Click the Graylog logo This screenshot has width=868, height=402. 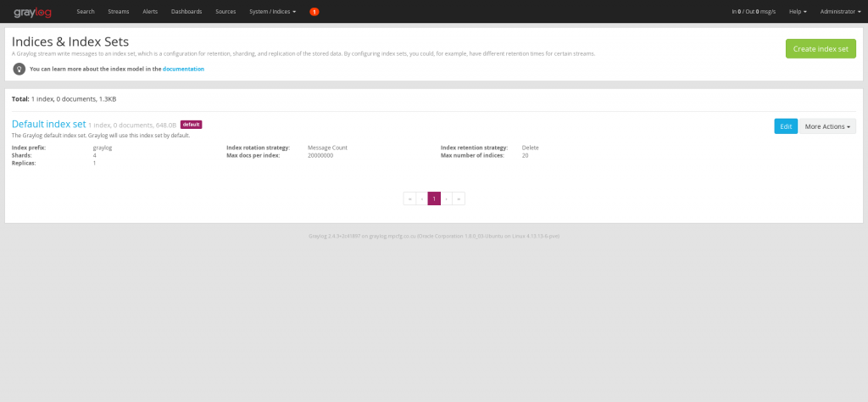[33, 12]
